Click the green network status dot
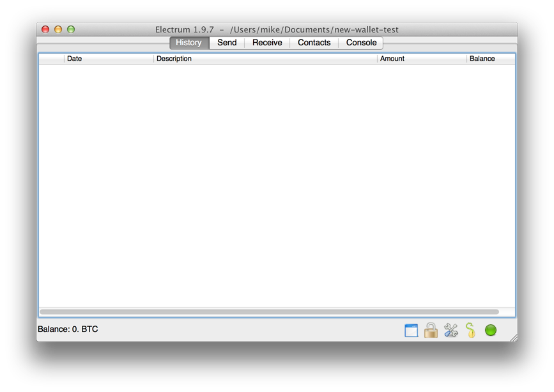This screenshot has height=392, width=554. point(491,330)
